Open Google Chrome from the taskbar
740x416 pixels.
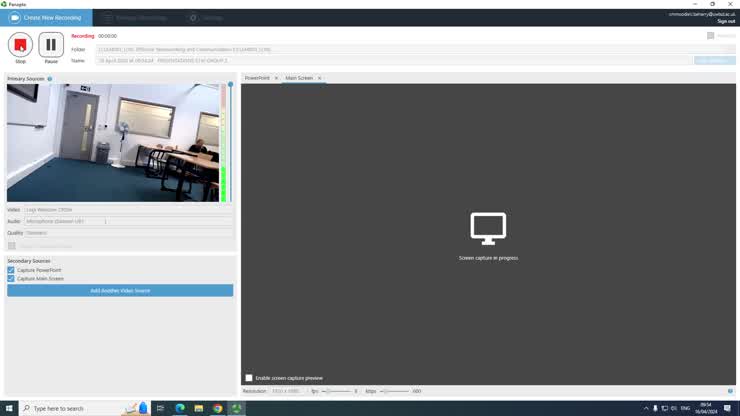pyautogui.click(x=217, y=408)
